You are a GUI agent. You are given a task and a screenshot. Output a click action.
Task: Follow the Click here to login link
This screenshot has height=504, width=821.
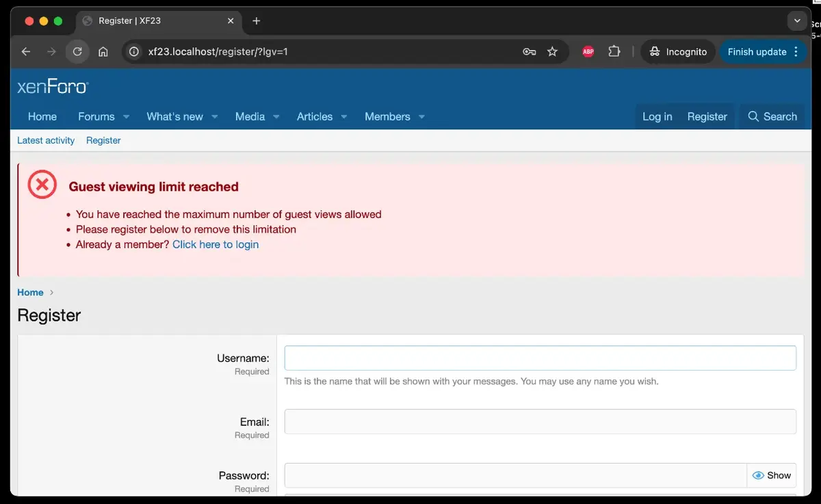click(x=216, y=244)
